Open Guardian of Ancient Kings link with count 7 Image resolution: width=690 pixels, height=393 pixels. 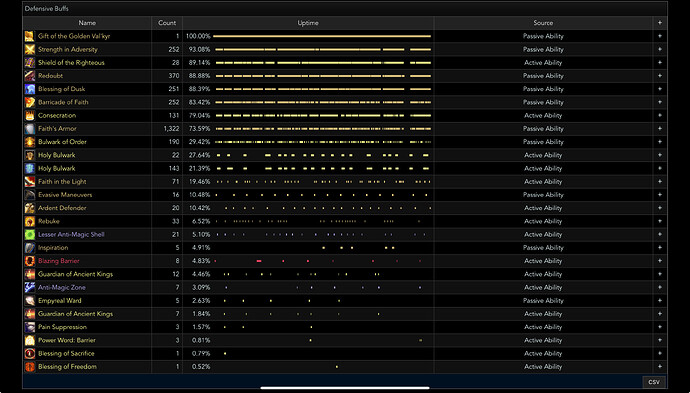tap(75, 314)
